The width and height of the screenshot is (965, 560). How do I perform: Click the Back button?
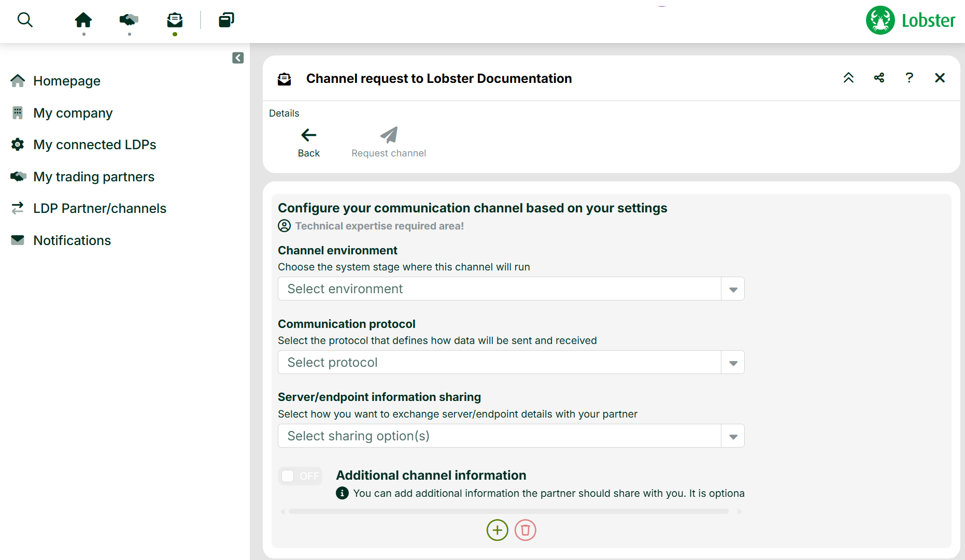(309, 142)
